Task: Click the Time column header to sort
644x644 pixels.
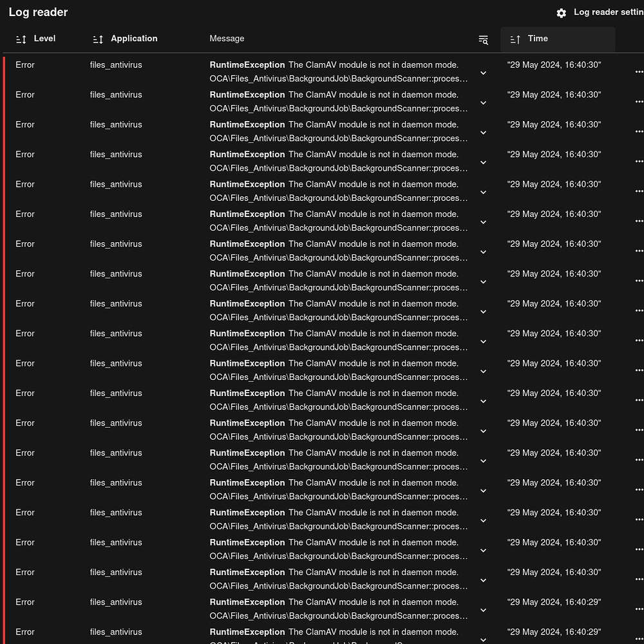Action: [x=538, y=39]
